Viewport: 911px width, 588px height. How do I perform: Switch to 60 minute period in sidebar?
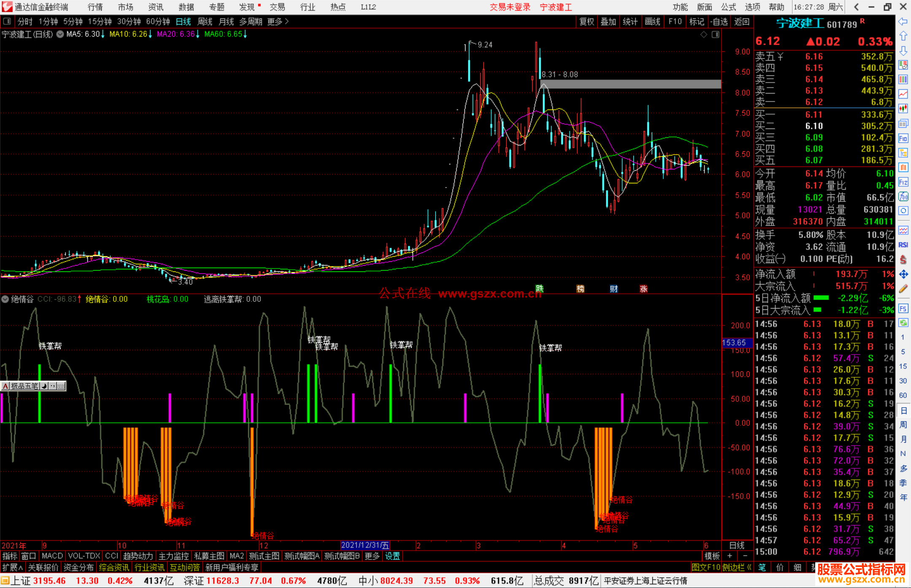coord(903,395)
